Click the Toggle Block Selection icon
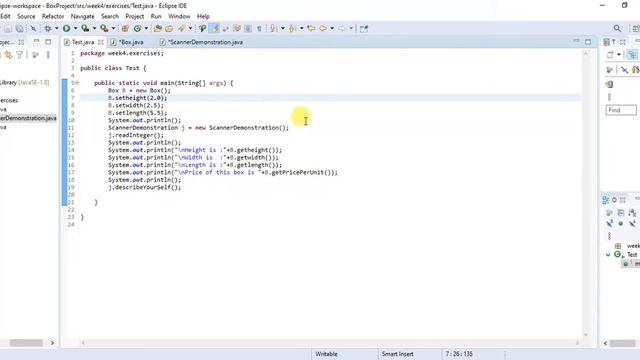 (x=248, y=28)
